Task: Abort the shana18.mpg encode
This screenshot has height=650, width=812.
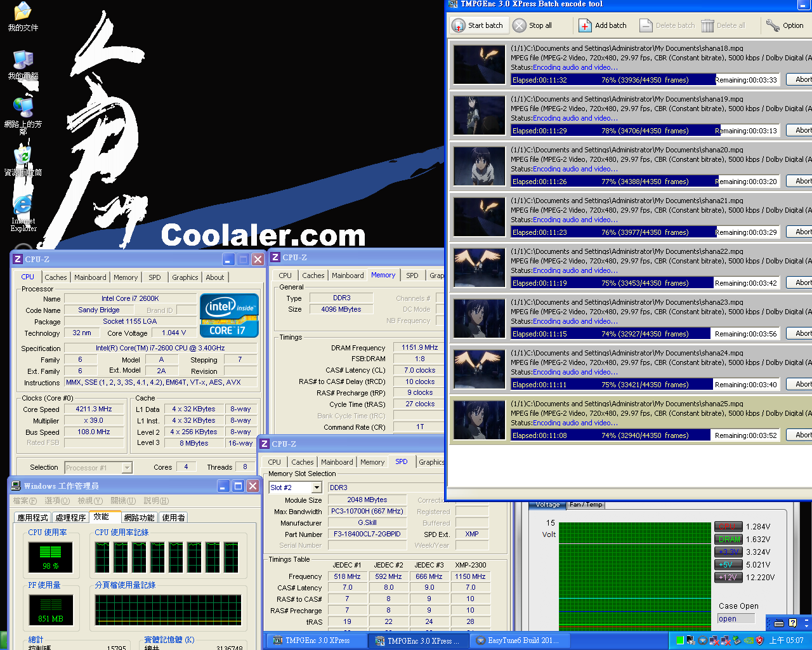Action: (801, 79)
